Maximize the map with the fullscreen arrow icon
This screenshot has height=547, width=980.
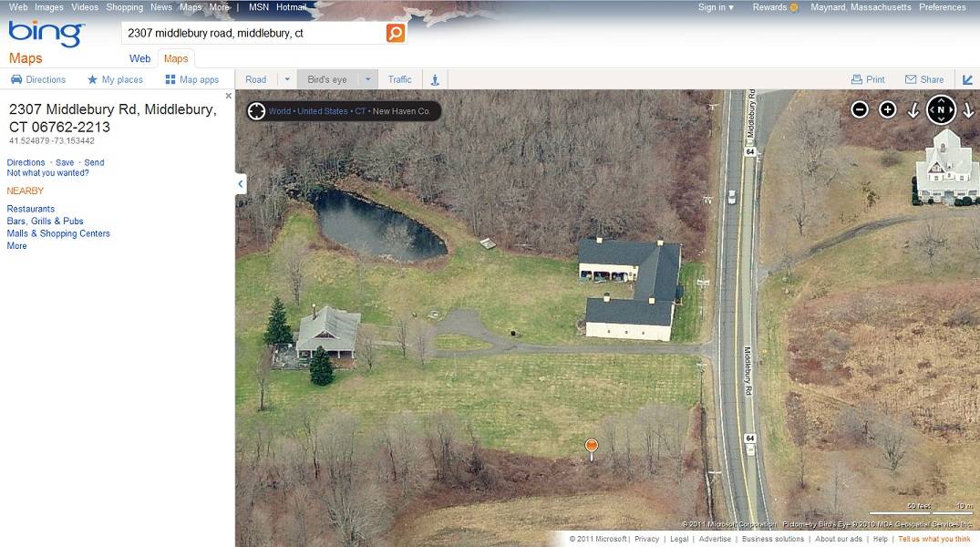coord(967,79)
